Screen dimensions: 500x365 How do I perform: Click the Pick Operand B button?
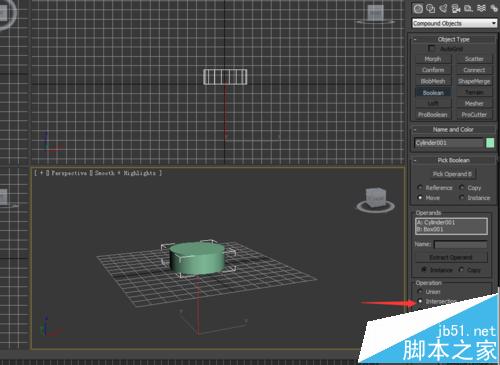(x=452, y=174)
